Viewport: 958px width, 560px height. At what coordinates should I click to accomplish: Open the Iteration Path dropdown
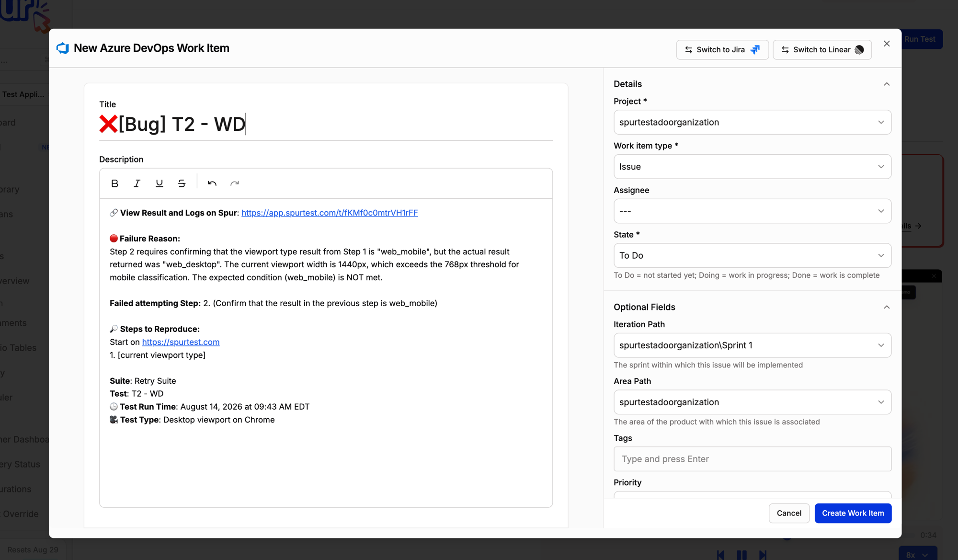coord(752,345)
